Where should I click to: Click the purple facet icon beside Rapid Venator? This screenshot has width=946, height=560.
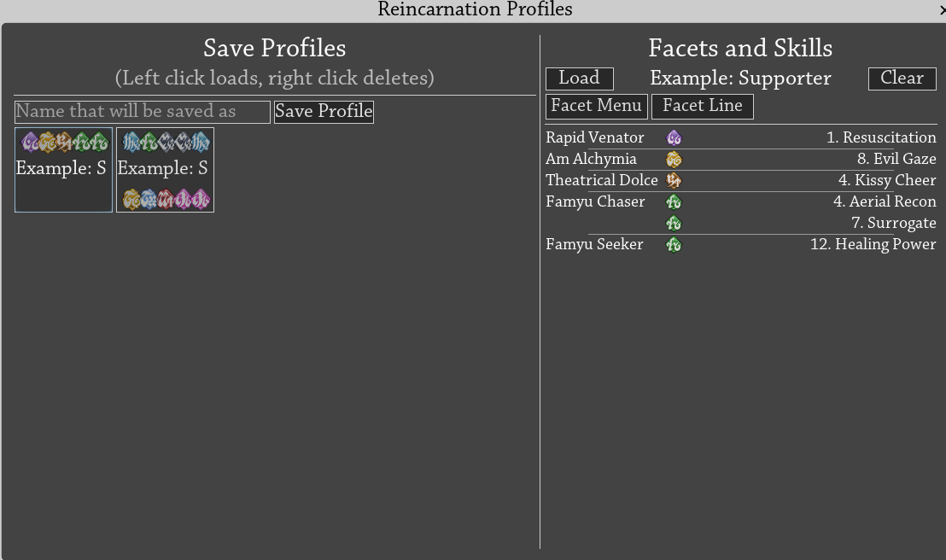(x=674, y=138)
